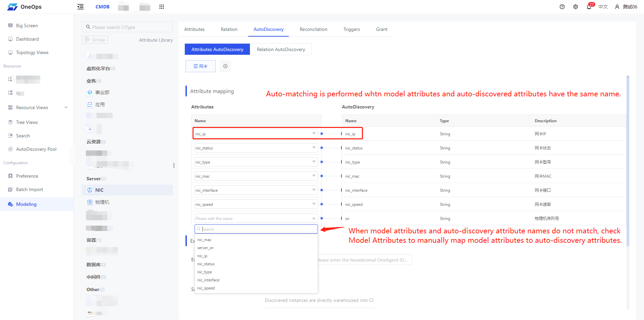Open CMDB module
This screenshot has width=644, height=320.
tap(103, 7)
